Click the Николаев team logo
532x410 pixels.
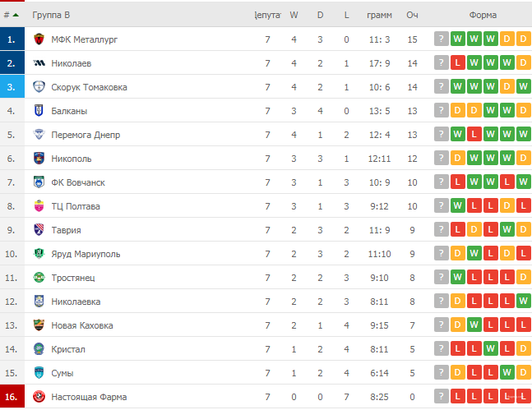pyautogui.click(x=39, y=63)
